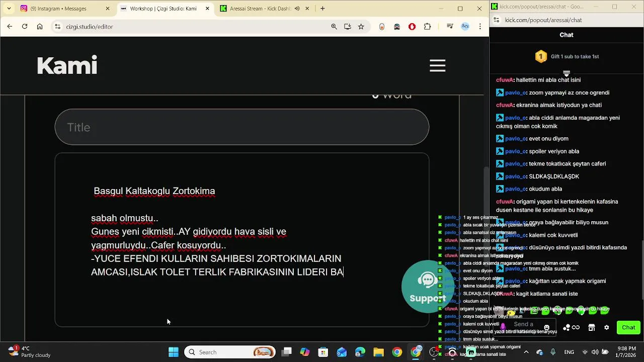The image size is (644, 362).
Task: Open Microsoft Store from taskbar
Action: 323,352
